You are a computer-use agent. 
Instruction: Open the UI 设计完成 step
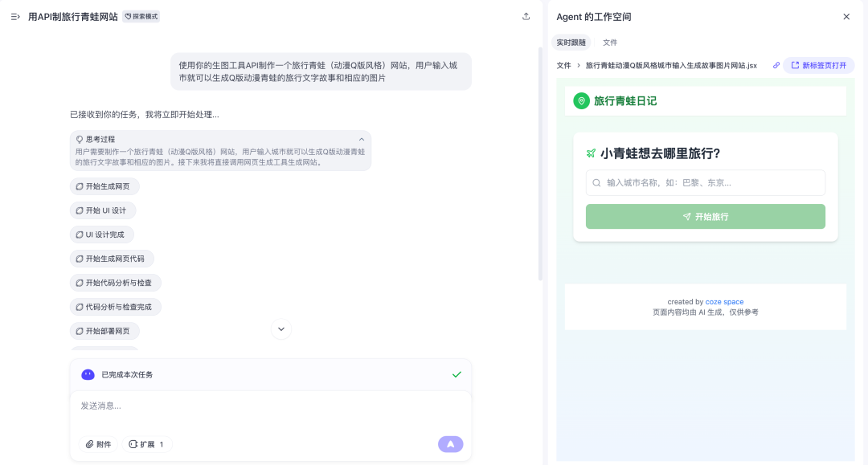click(102, 235)
